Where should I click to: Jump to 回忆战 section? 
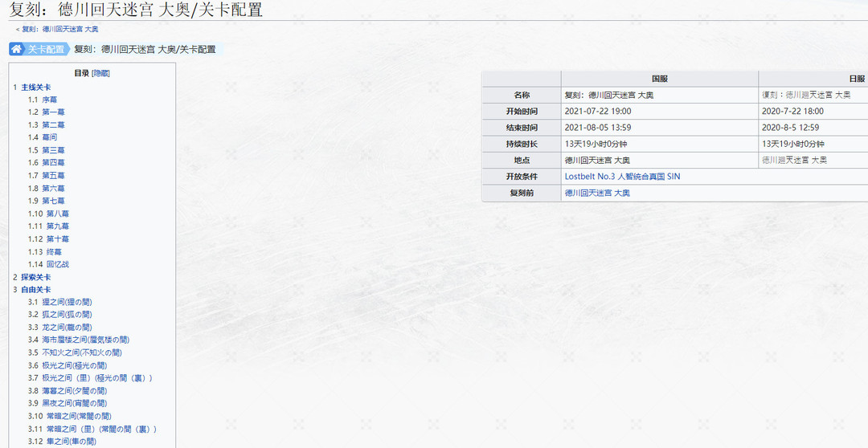[x=57, y=264]
